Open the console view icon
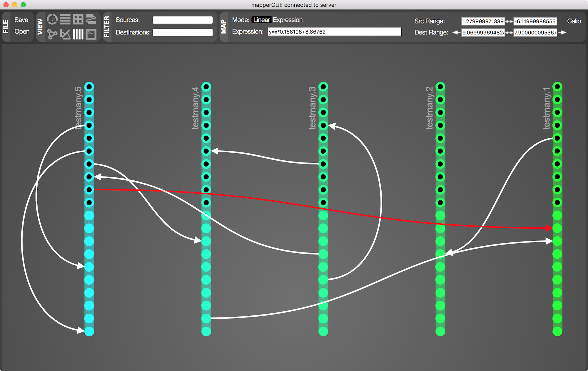This screenshot has width=588, height=371. [x=91, y=34]
